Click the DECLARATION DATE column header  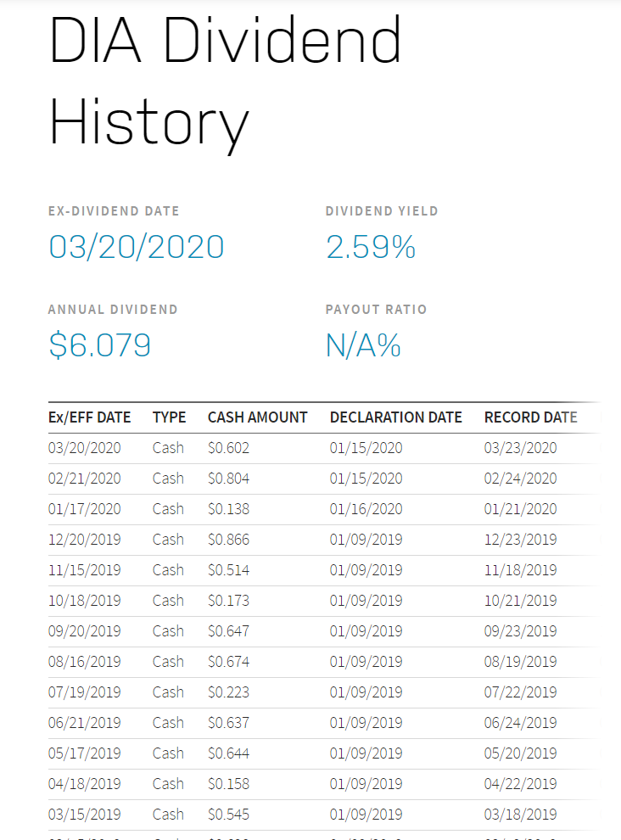click(396, 417)
